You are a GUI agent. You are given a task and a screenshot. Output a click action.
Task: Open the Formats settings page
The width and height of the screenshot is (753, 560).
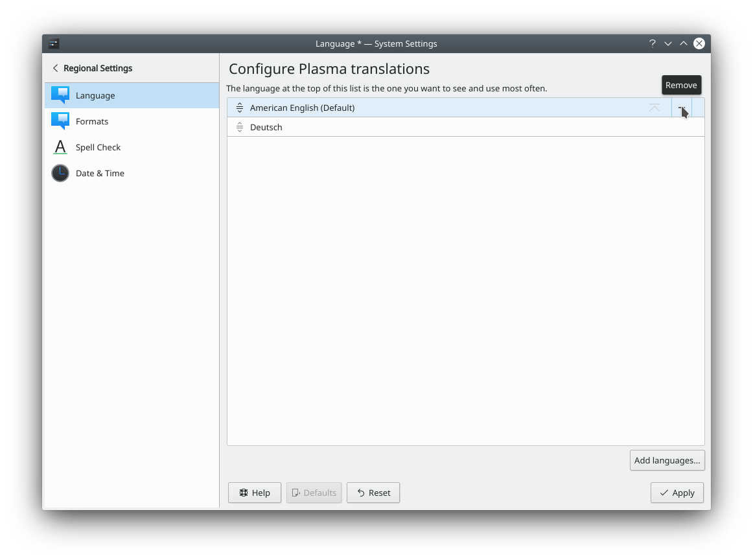click(x=132, y=121)
